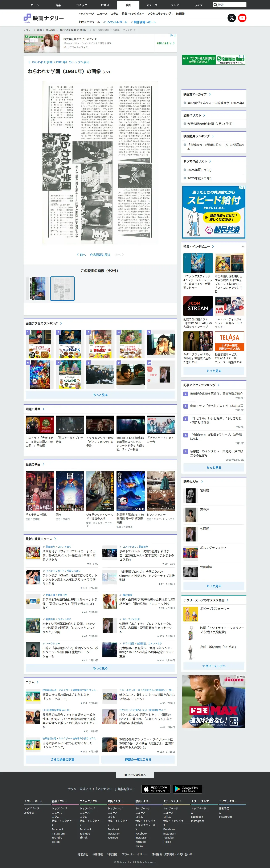Open the イベントレポート link

click(115, 22)
